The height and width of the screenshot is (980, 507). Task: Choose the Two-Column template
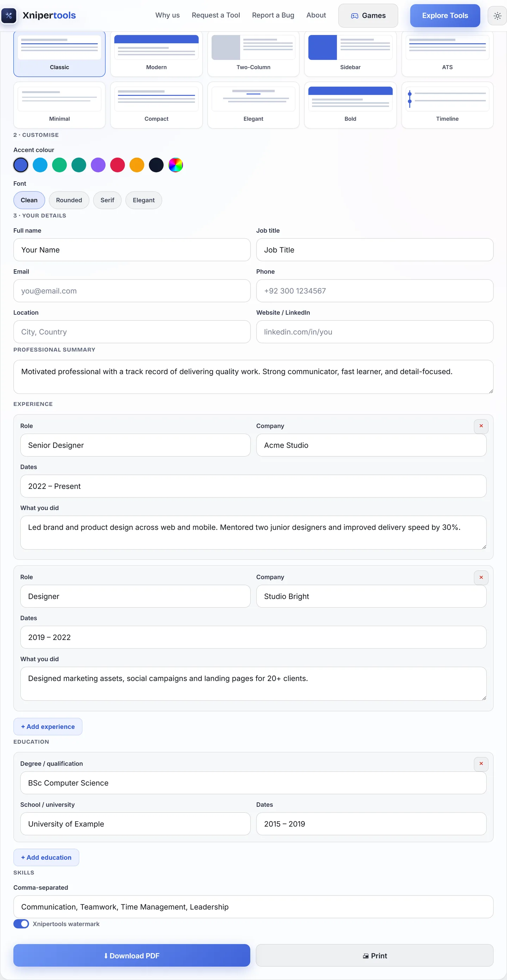(x=254, y=54)
